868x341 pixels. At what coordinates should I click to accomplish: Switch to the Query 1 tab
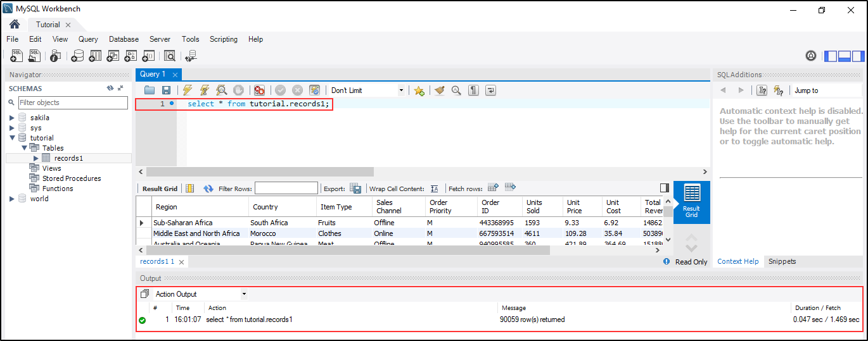(153, 74)
